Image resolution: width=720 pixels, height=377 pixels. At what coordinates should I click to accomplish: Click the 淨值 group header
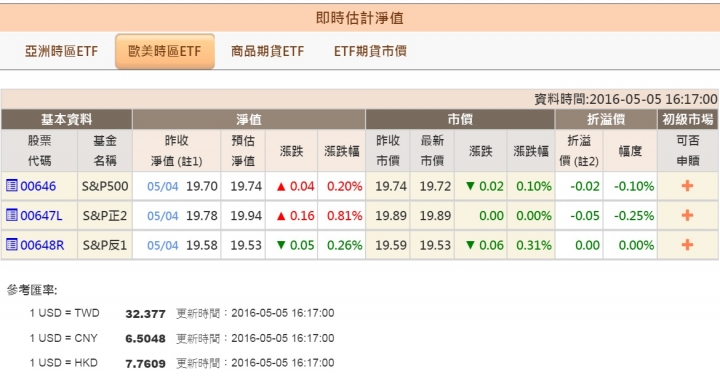tap(249, 119)
